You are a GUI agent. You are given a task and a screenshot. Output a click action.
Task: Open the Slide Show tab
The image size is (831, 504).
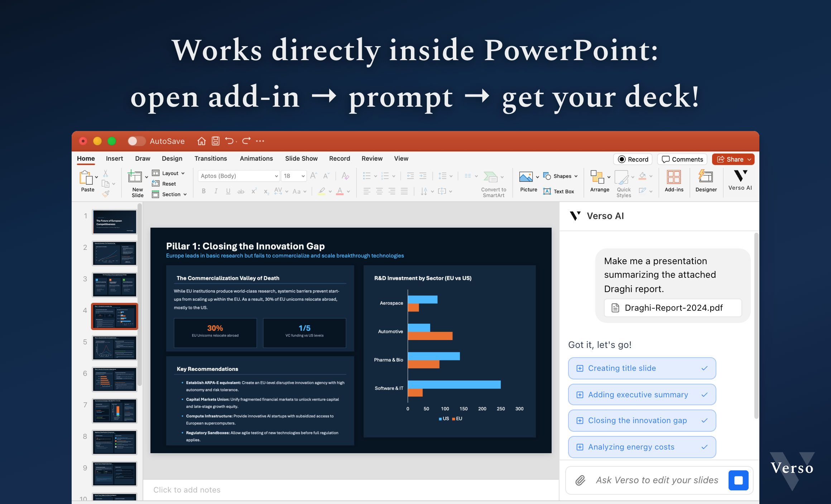(301, 159)
